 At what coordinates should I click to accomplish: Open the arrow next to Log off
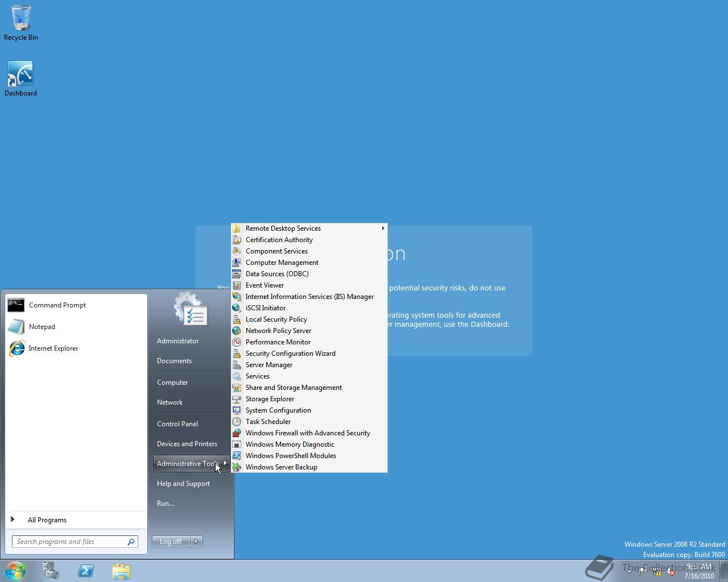click(196, 542)
